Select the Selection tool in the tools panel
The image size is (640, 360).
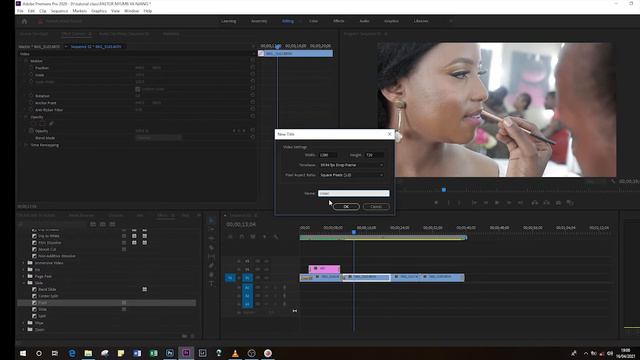(x=211, y=220)
